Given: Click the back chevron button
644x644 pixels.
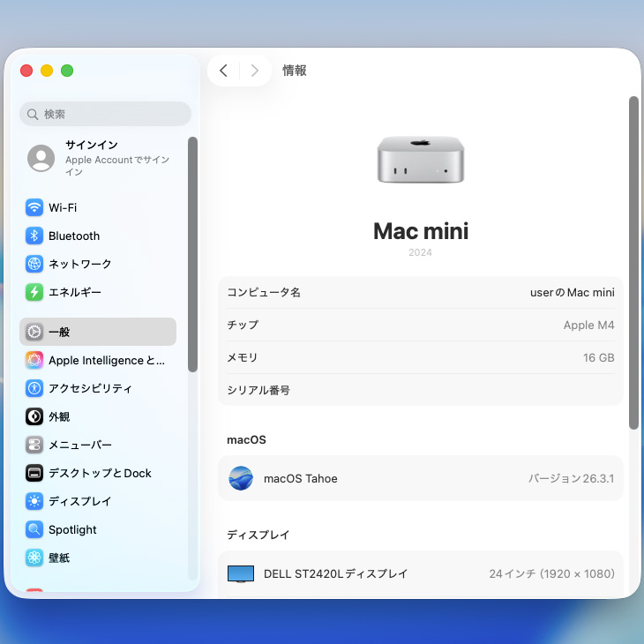Looking at the screenshot, I should point(224,71).
